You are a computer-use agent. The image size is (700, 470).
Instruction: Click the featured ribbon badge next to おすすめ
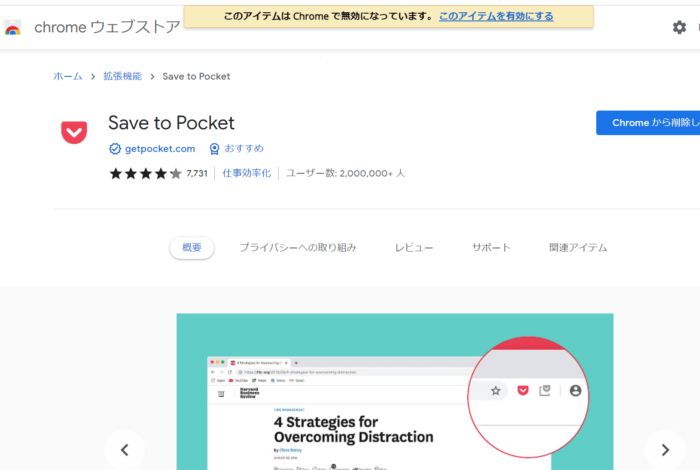pos(214,149)
